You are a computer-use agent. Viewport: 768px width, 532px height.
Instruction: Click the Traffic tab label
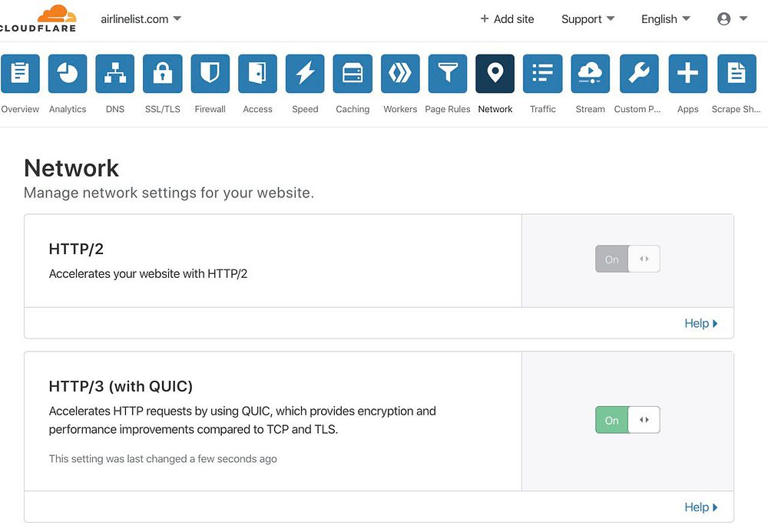pos(543,109)
